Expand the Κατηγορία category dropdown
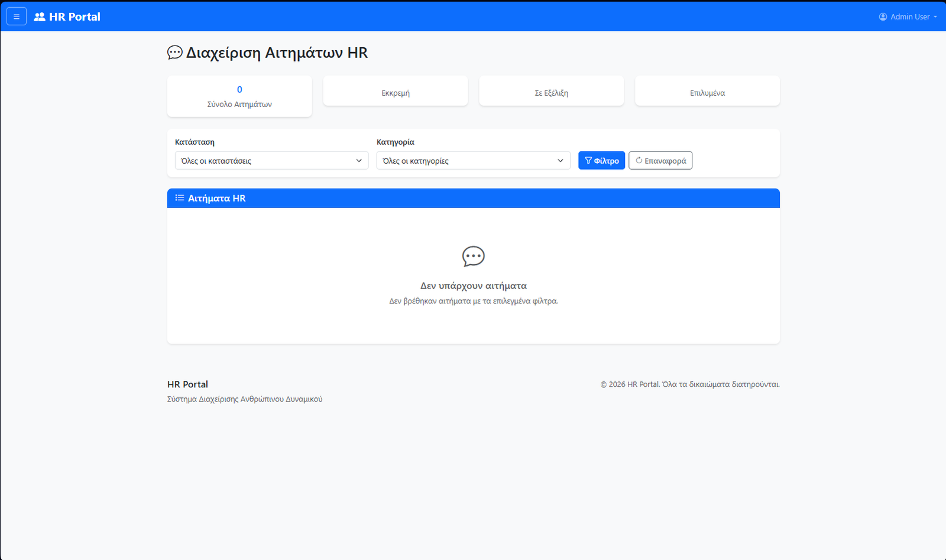Screen dimensions: 946x560 coord(473,160)
